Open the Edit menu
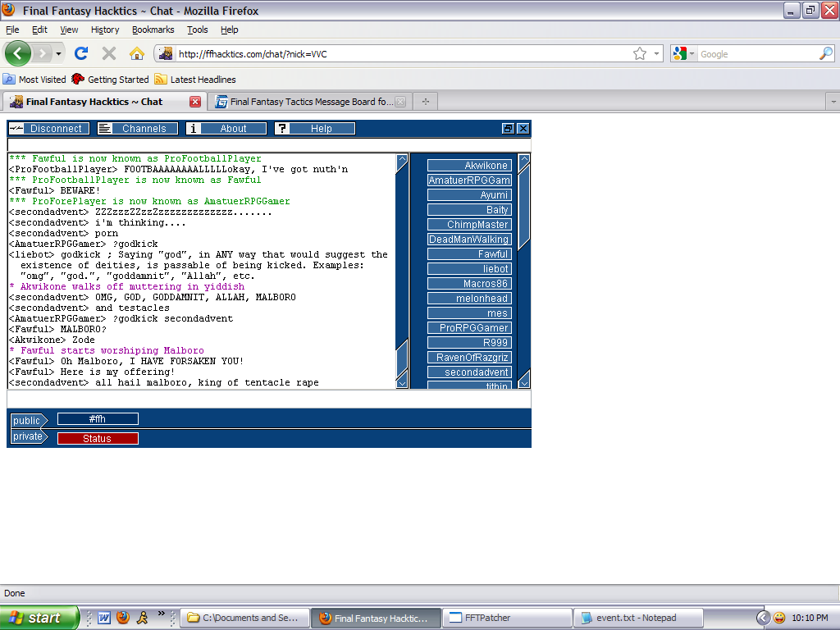This screenshot has height=630, width=840. click(39, 30)
